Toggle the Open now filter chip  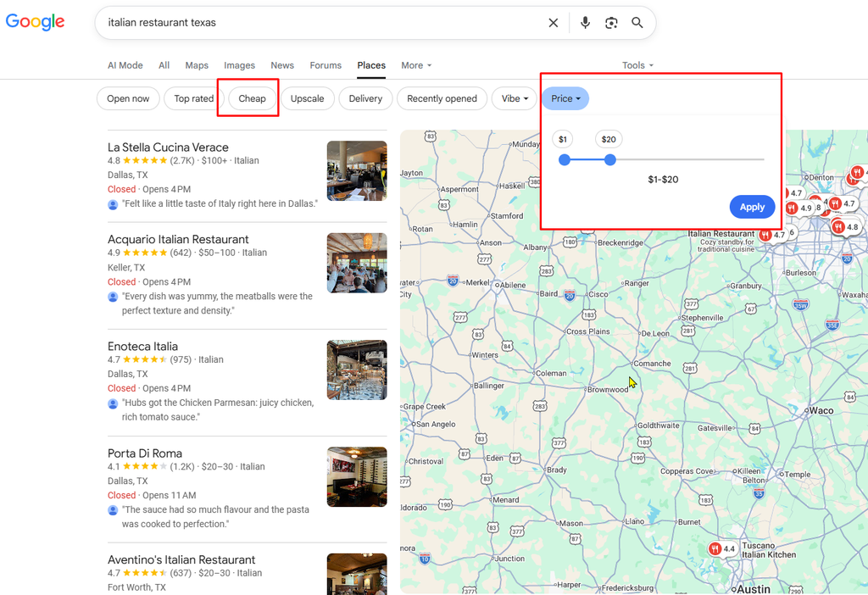point(128,98)
